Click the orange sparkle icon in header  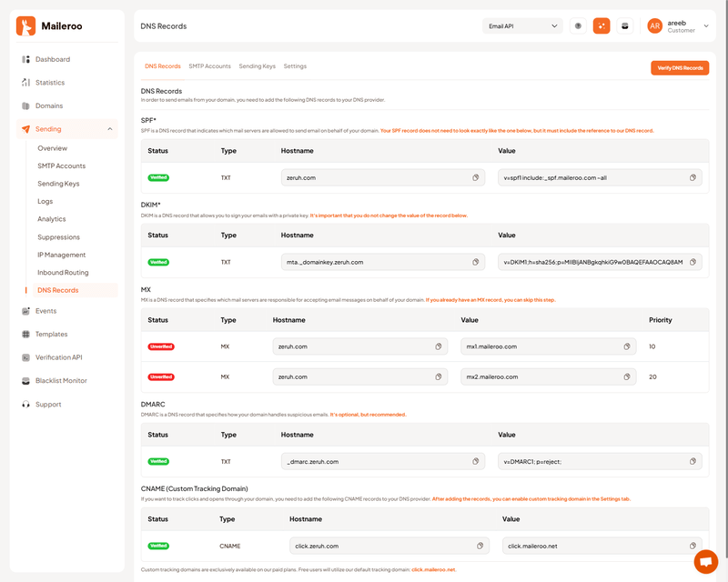[602, 26]
